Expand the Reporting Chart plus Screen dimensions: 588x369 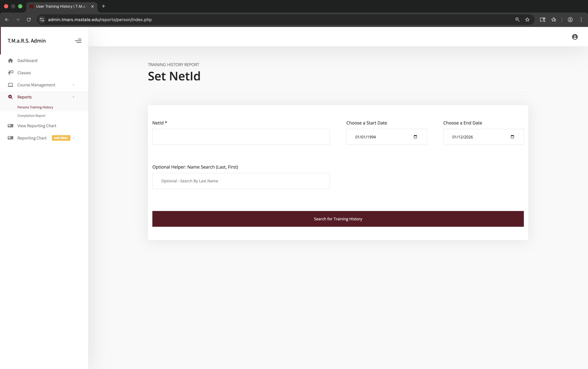(x=73, y=138)
